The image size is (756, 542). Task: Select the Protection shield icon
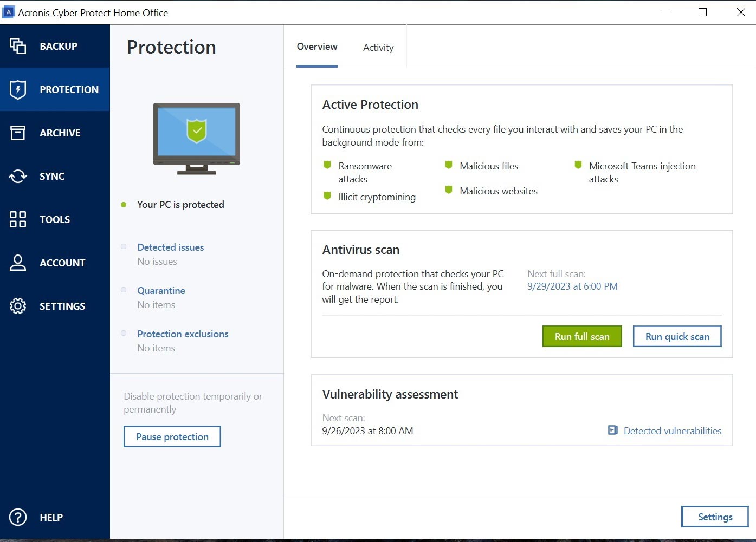coord(18,89)
